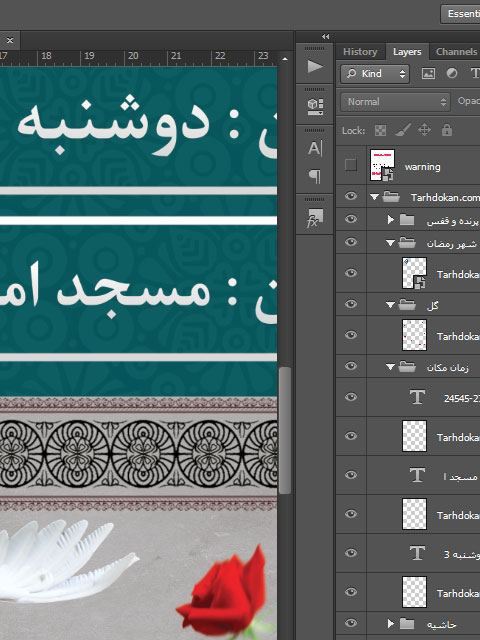Hide the مسجد text layer
This screenshot has width=480, height=640.
point(351,475)
